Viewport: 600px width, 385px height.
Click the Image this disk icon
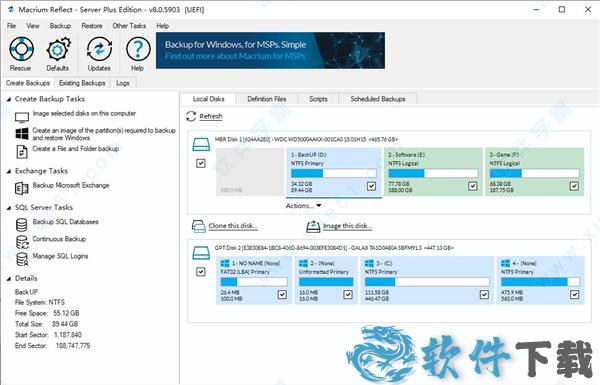pos(313,226)
